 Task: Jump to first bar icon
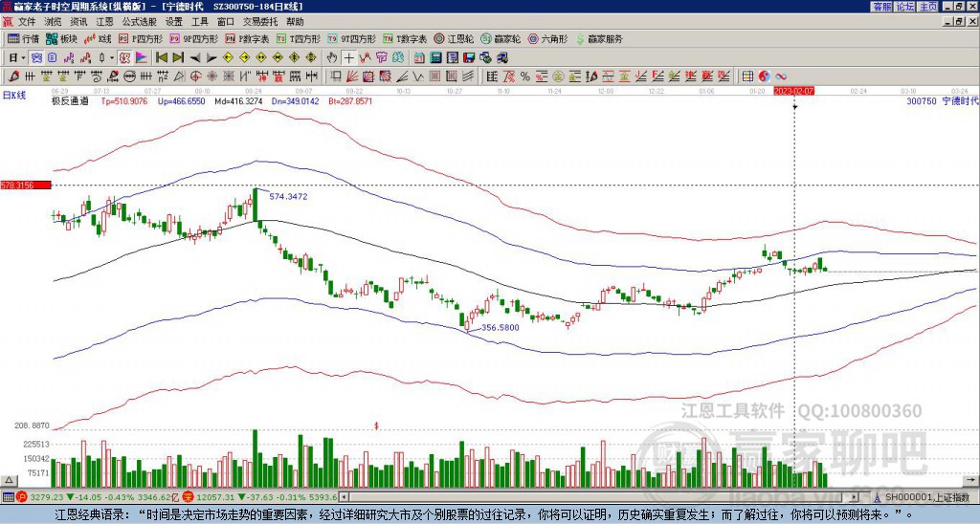[161, 57]
